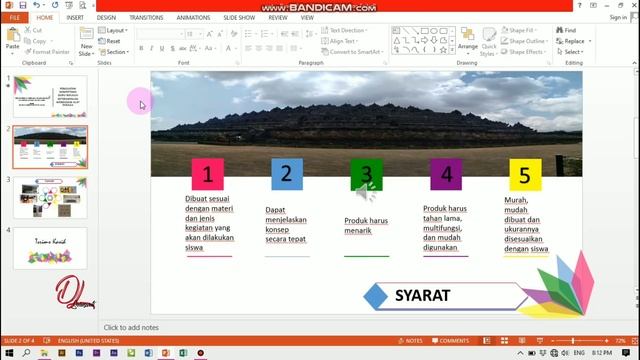Viewport: 640px width, 360px height.
Task: Start Slide Show from status bar icon
Action: (x=540, y=341)
